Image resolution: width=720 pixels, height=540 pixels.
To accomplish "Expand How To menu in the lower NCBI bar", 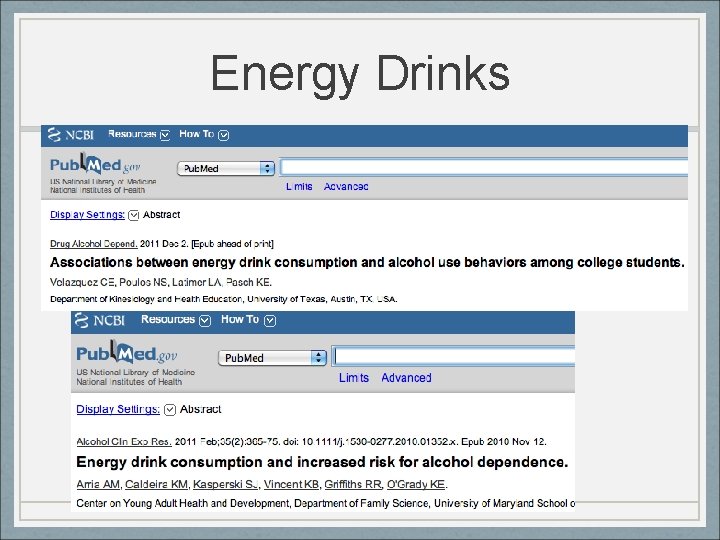I will [248, 320].
